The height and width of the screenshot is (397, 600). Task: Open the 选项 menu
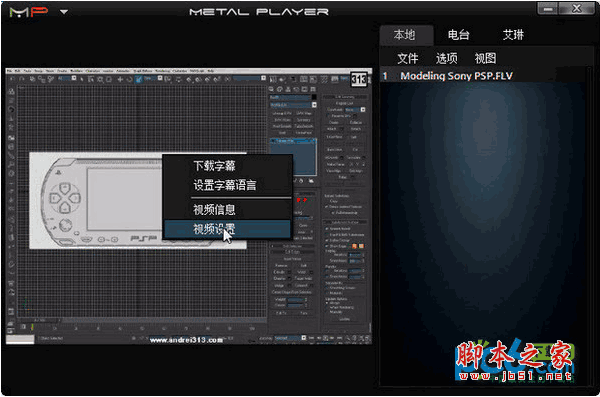447,59
